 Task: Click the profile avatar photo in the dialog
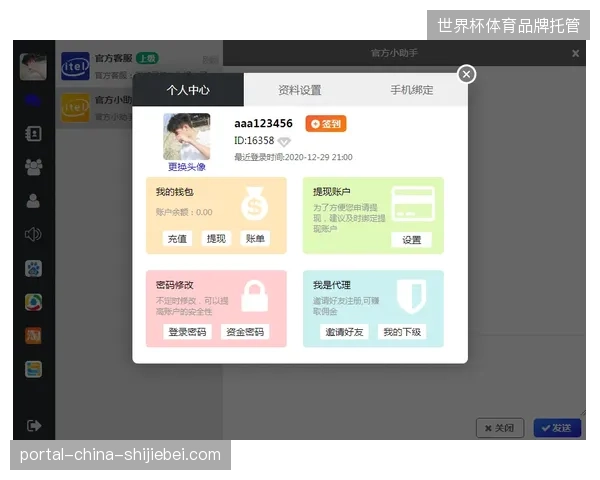tap(187, 137)
